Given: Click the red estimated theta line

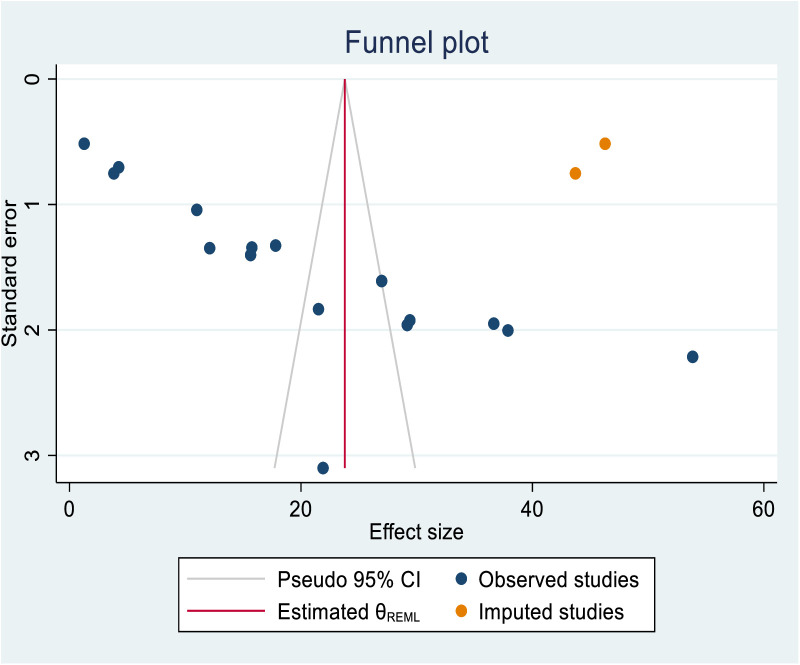Looking at the screenshot, I should click(345, 273).
